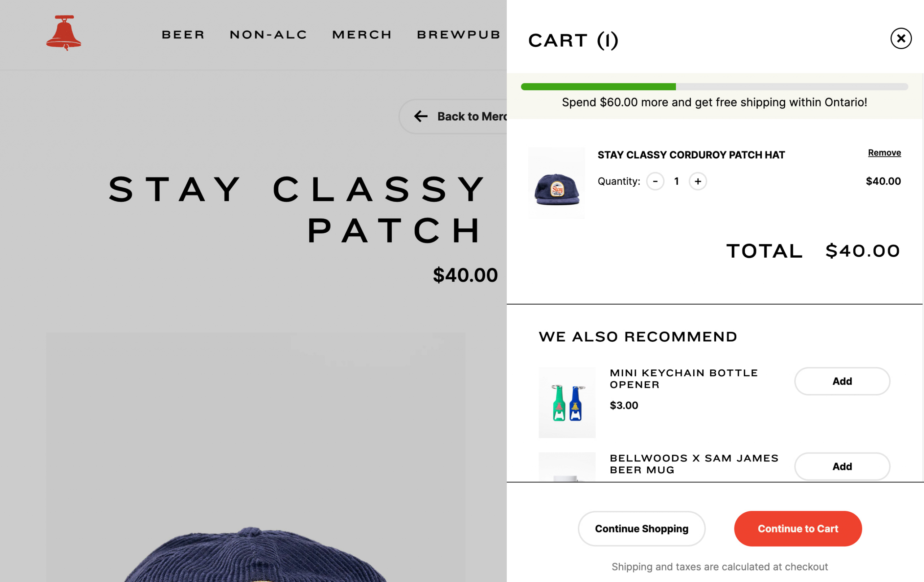Open Stay Classy Corduroy Patch Hat title link
The width and height of the screenshot is (924, 582).
(691, 155)
